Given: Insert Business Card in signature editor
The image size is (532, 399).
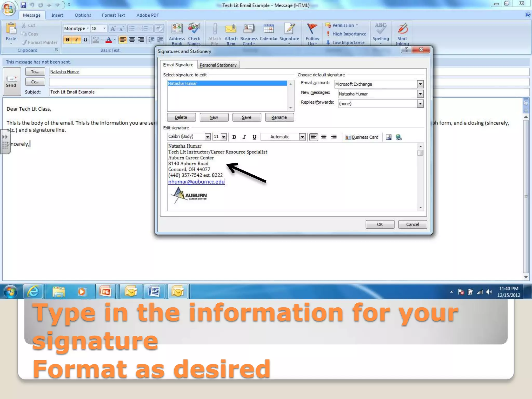Looking at the screenshot, I should tap(362, 137).
